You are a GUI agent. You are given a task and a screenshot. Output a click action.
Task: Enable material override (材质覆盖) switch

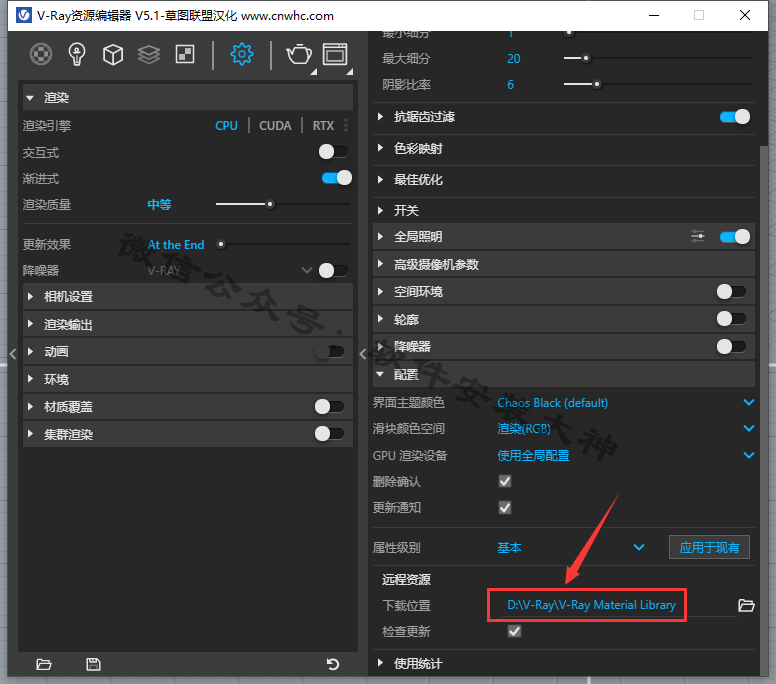330,407
